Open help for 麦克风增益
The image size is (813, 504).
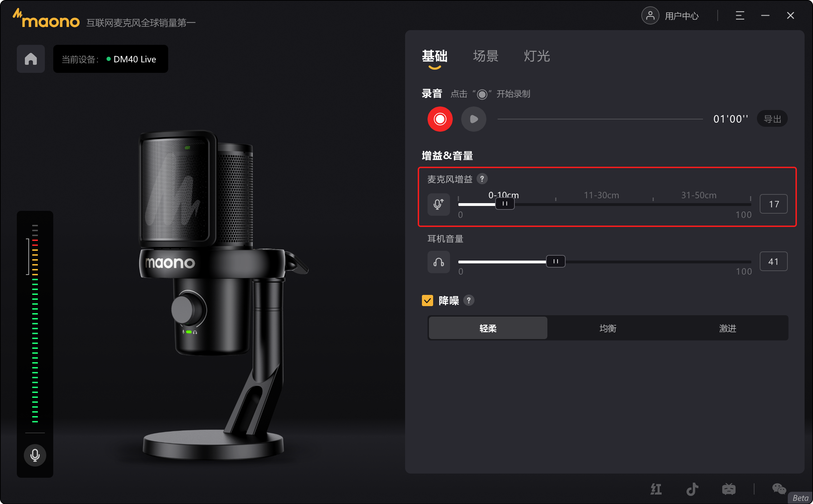tap(482, 179)
